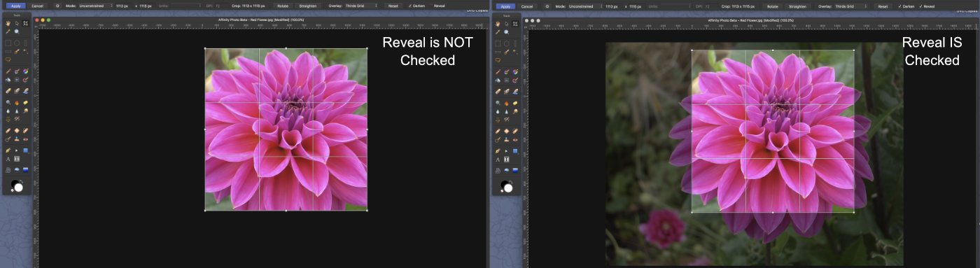Choose Rectangular Marquee tool in left screenshot
This screenshot has width=980, height=268.
coord(8,43)
